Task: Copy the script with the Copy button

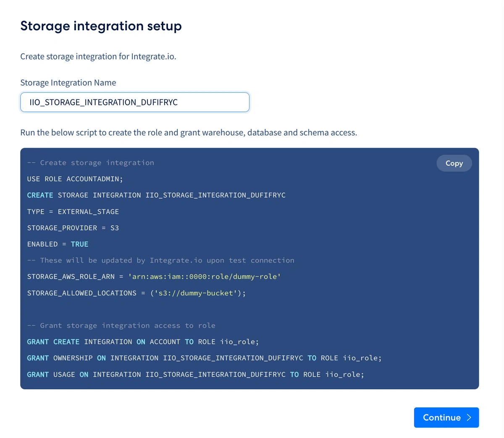Action: pos(454,163)
